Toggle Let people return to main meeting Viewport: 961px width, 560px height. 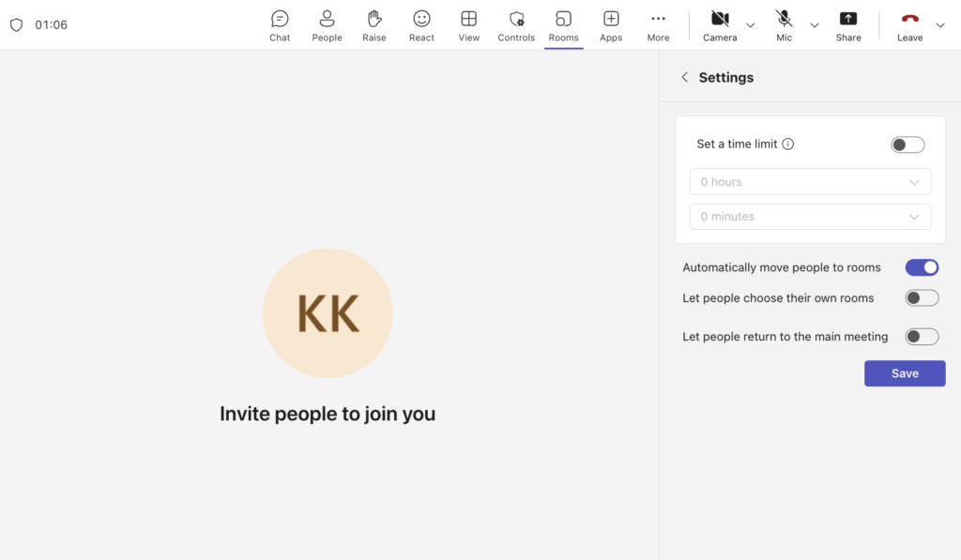(922, 337)
